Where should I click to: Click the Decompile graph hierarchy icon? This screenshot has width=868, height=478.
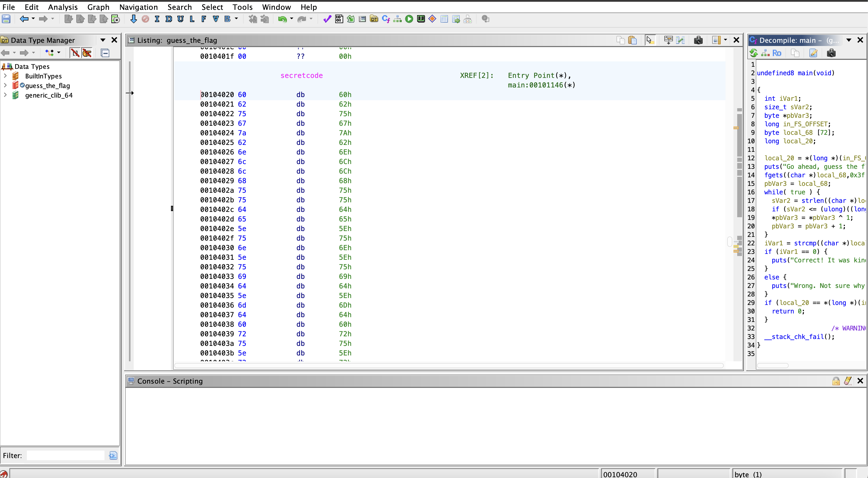[x=765, y=53]
